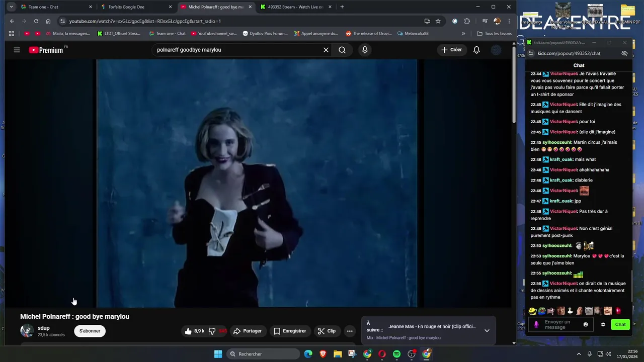Click S'abonner to subscribe to sdup
This screenshot has width=644, height=362.
(90, 331)
